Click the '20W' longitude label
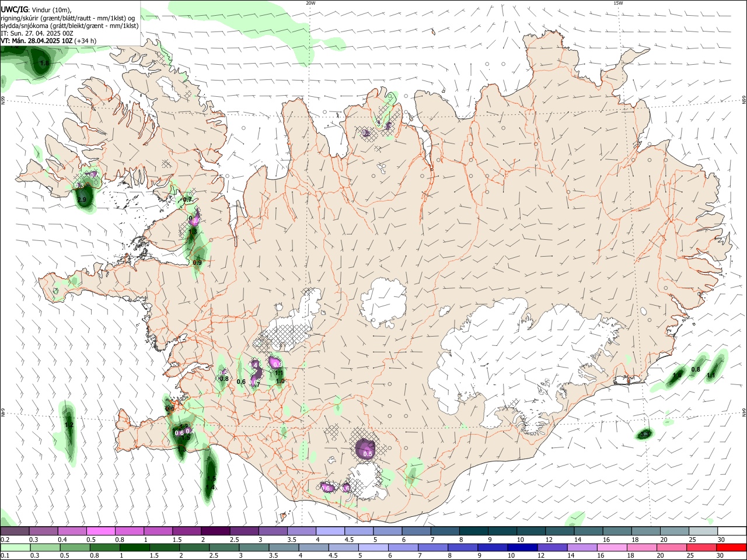 (310, 3)
